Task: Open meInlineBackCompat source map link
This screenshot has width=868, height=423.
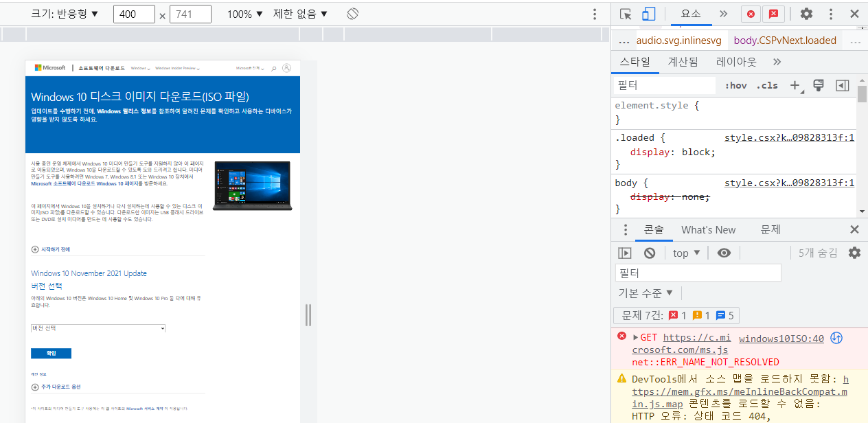Action: [740, 391]
